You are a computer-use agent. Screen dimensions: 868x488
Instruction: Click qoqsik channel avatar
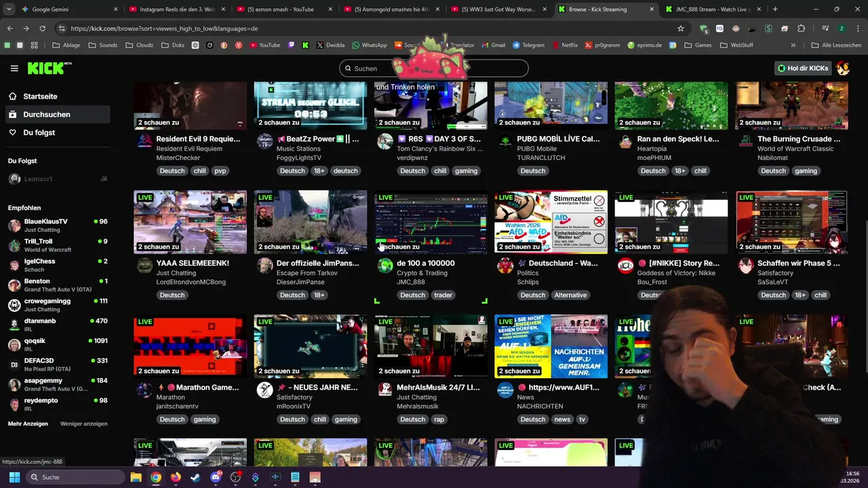(x=14, y=345)
